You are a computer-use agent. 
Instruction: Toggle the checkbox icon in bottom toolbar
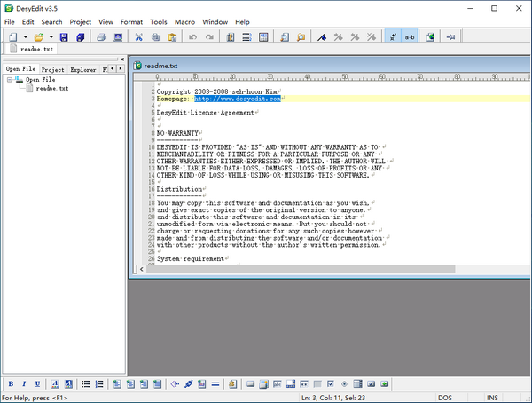pyautogui.click(x=330, y=383)
